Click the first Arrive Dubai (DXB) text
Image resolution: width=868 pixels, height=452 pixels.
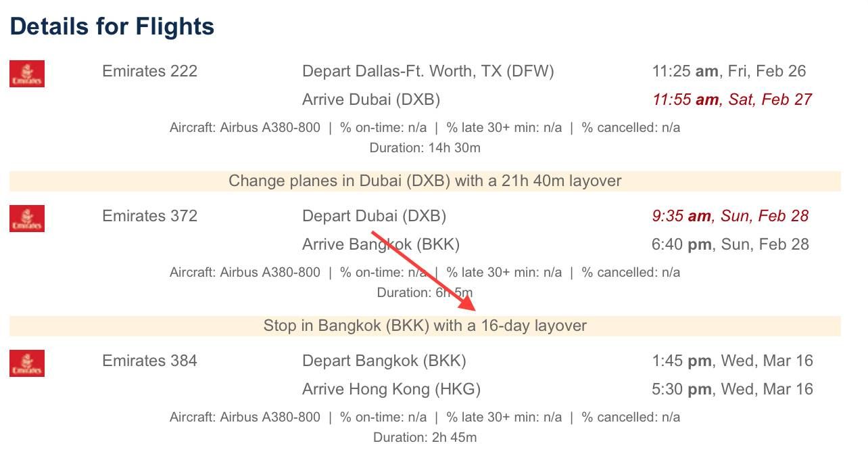371,99
